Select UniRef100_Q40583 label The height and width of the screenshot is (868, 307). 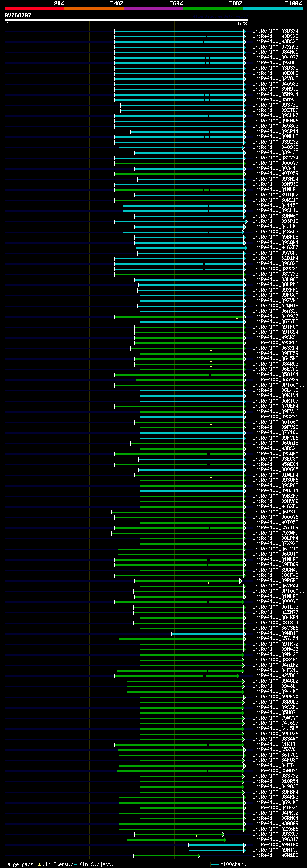pos(275,84)
